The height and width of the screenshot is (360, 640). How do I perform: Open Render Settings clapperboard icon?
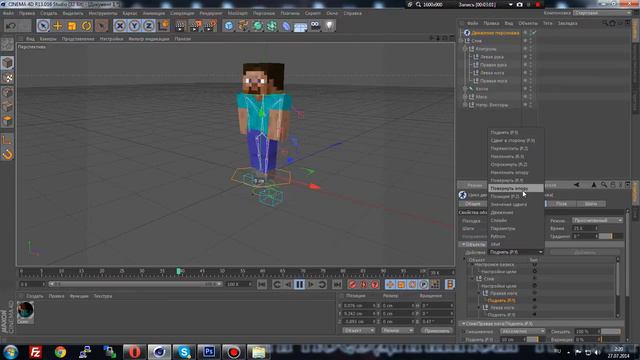(x=210, y=26)
